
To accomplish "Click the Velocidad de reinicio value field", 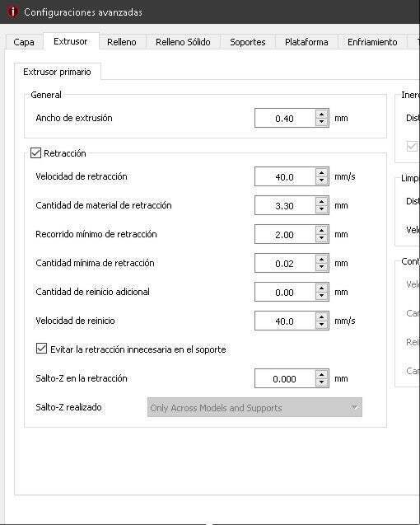I will tap(285, 321).
